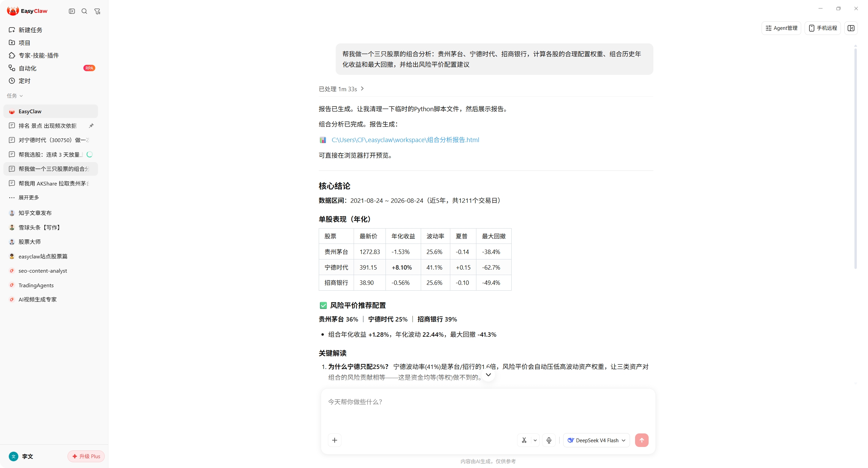The height and width of the screenshot is (468, 868).
Task: Open the 组合分析报告.html file link
Action: click(x=405, y=140)
